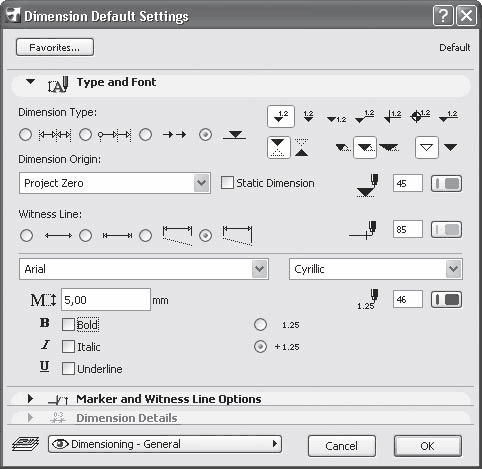Open the Favorites button
This screenshot has height=469, width=482.
point(55,47)
